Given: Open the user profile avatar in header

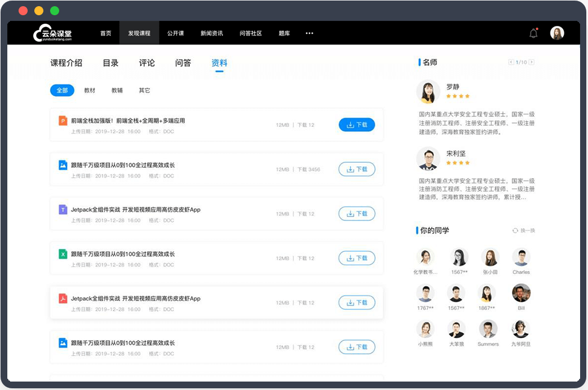Looking at the screenshot, I should tap(557, 33).
